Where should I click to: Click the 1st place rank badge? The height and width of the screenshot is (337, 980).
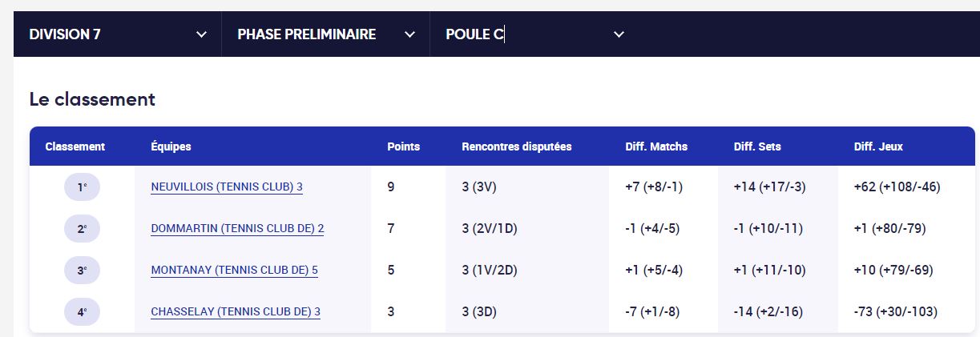click(82, 187)
